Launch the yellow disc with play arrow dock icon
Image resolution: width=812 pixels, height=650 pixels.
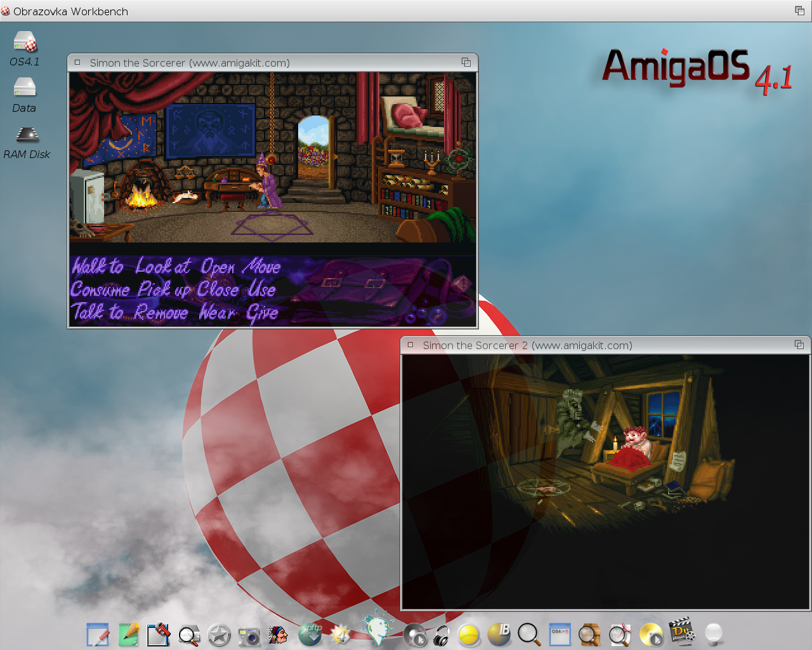click(651, 635)
